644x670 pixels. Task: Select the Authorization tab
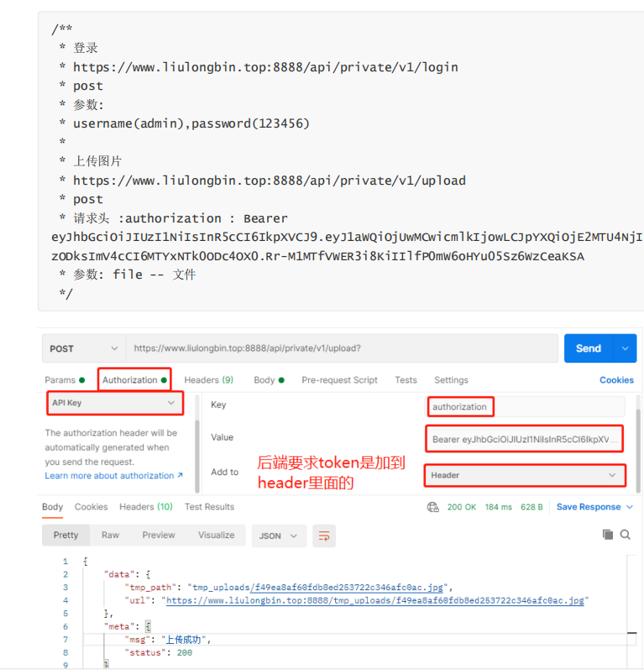click(x=134, y=379)
